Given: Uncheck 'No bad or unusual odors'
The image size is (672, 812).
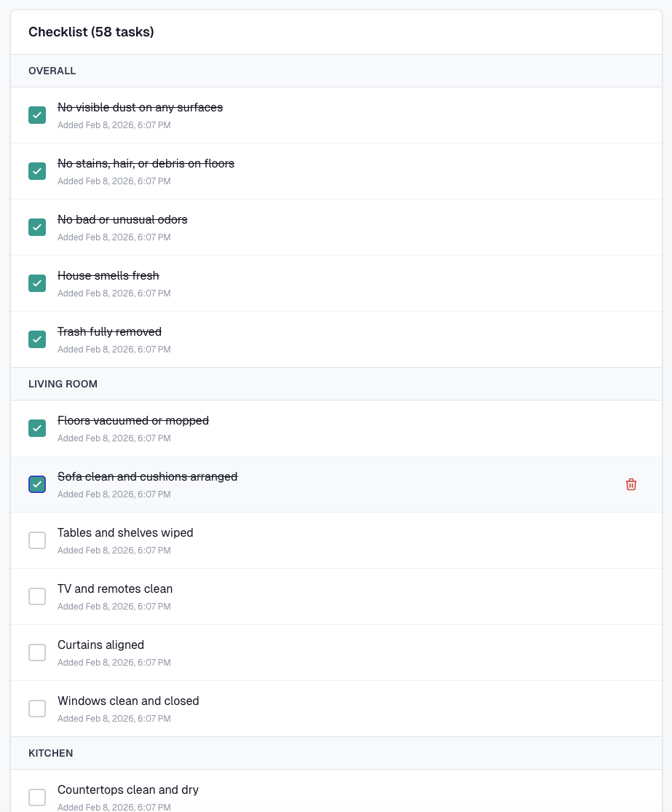Looking at the screenshot, I should [37, 226].
